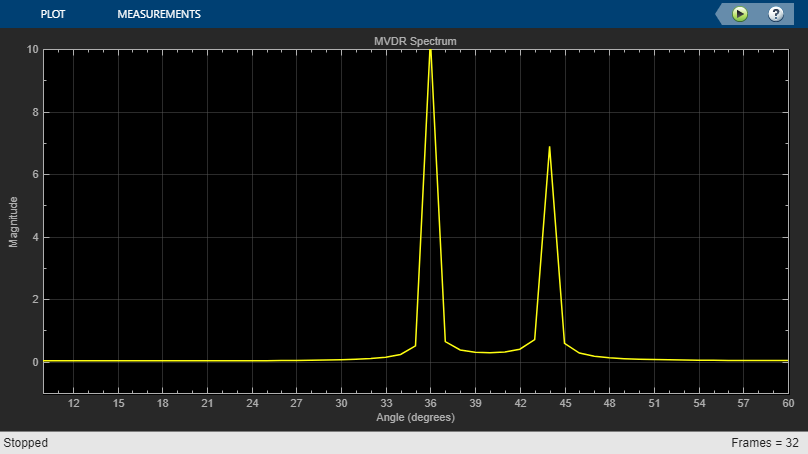
Task: Click the Frames = 32 status entry
Action: [765, 443]
